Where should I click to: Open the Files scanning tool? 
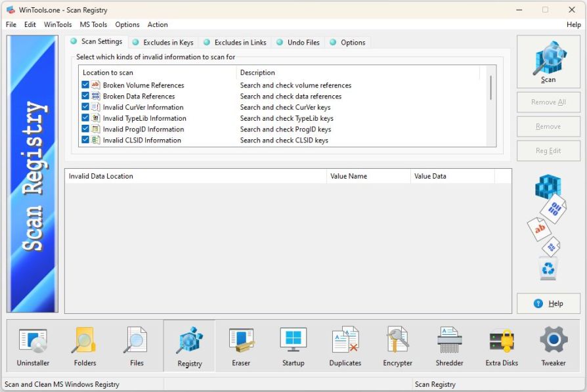137,346
